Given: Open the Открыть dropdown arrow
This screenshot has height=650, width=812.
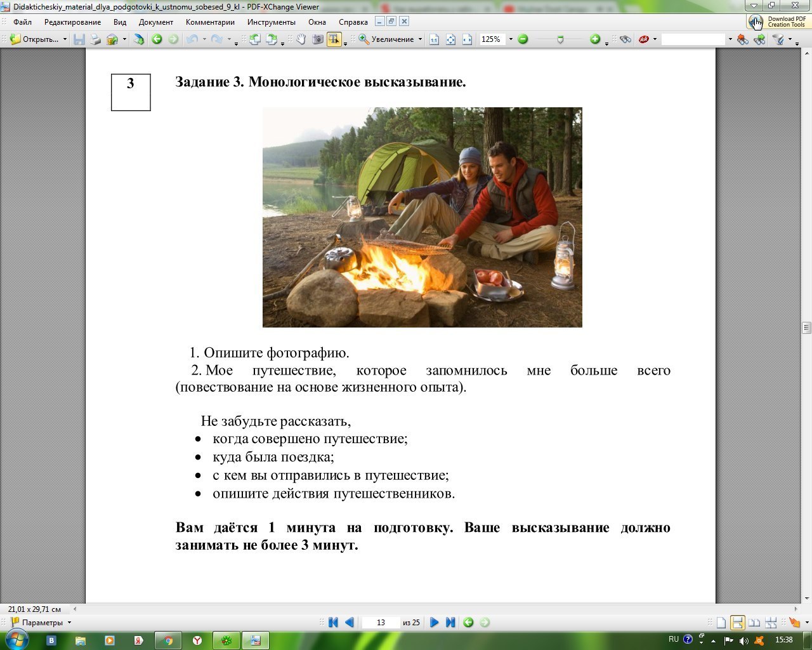Looking at the screenshot, I should point(65,39).
